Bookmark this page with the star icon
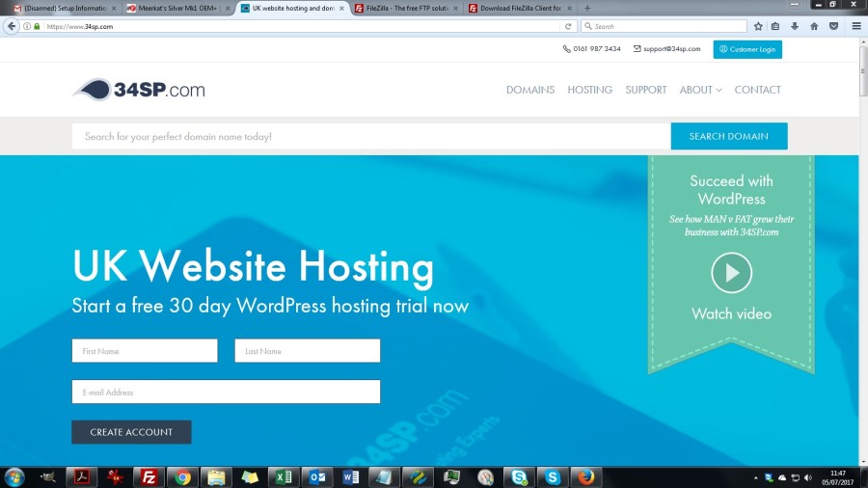868x488 pixels. coord(758,26)
